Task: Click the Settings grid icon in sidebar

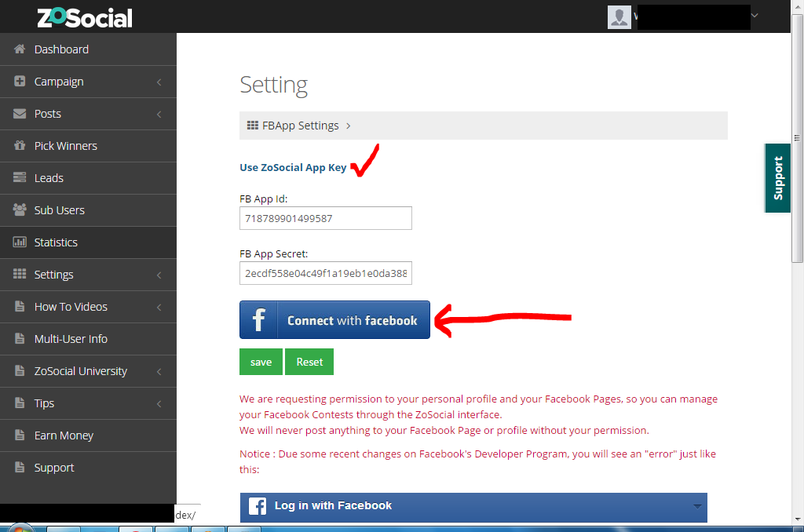Action: point(20,274)
